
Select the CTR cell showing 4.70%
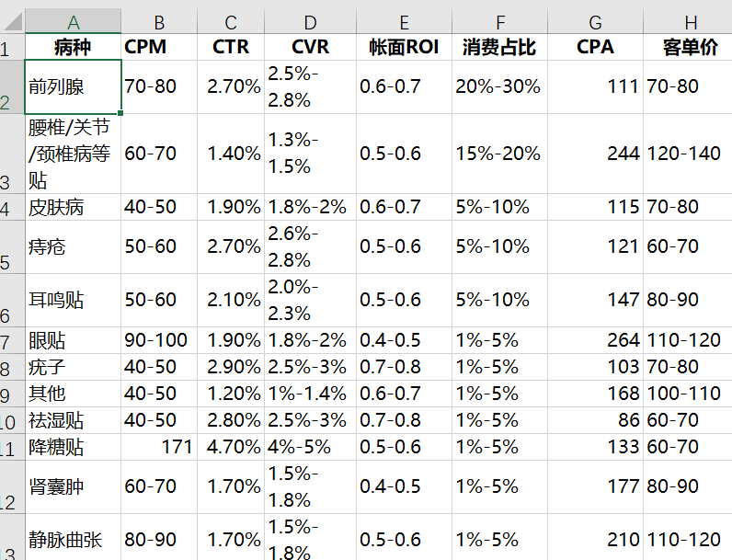pos(231,447)
